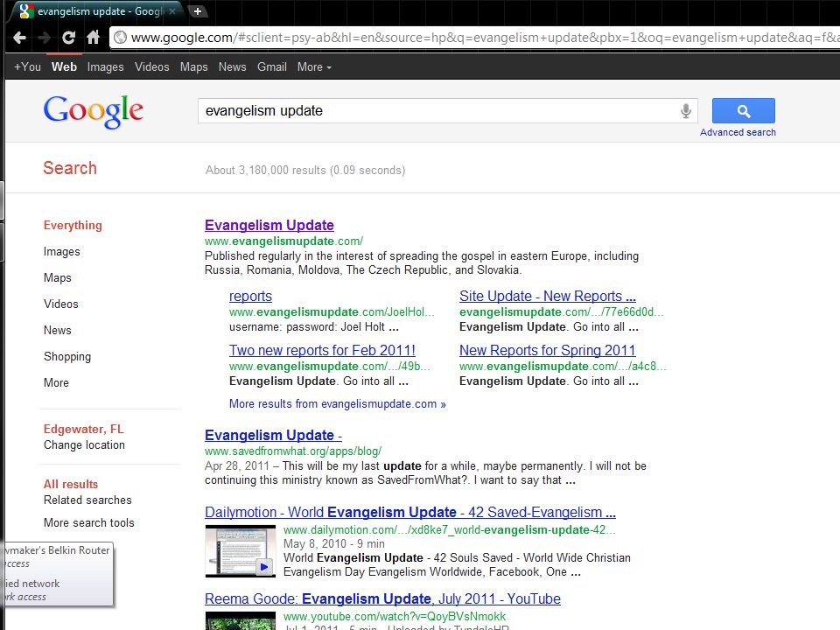Open Two new reports for Feb 2011
The width and height of the screenshot is (840, 630).
click(323, 350)
